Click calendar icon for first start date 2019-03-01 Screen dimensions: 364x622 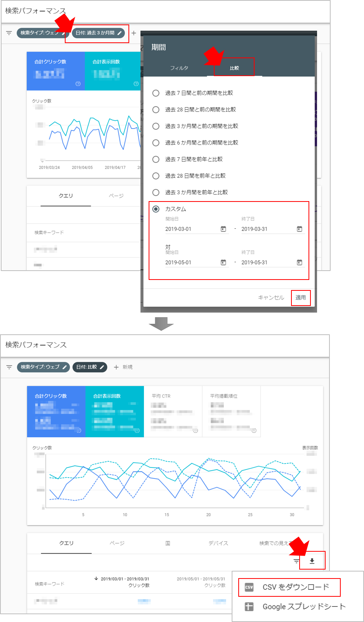click(223, 229)
